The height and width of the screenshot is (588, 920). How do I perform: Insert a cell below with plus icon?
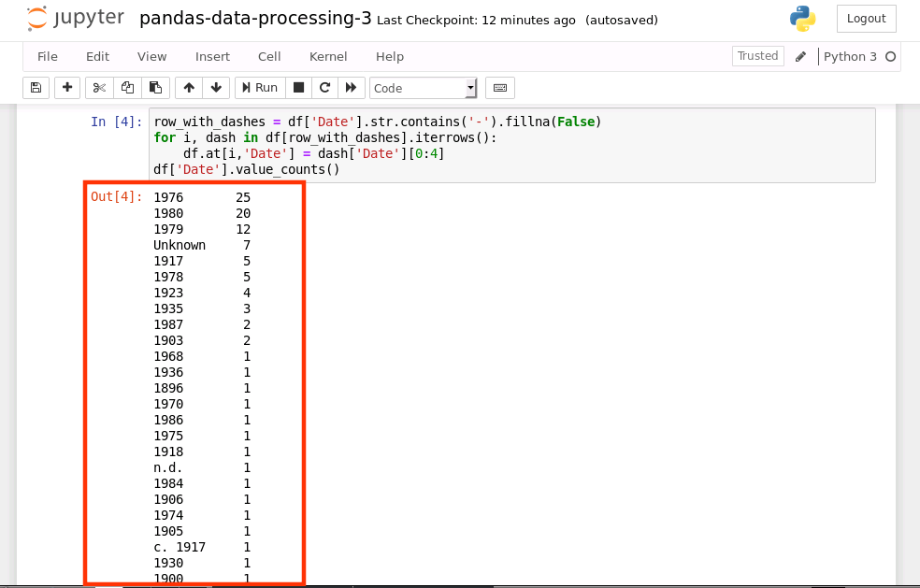(x=67, y=88)
